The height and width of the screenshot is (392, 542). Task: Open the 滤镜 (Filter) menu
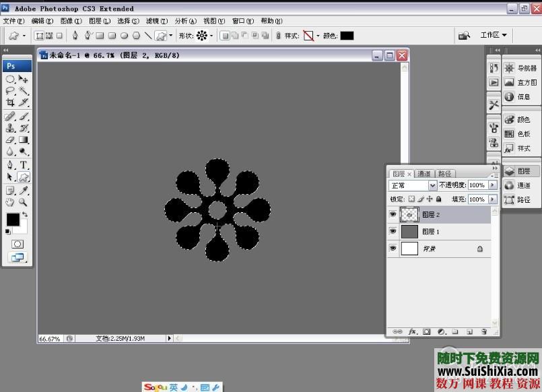156,21
